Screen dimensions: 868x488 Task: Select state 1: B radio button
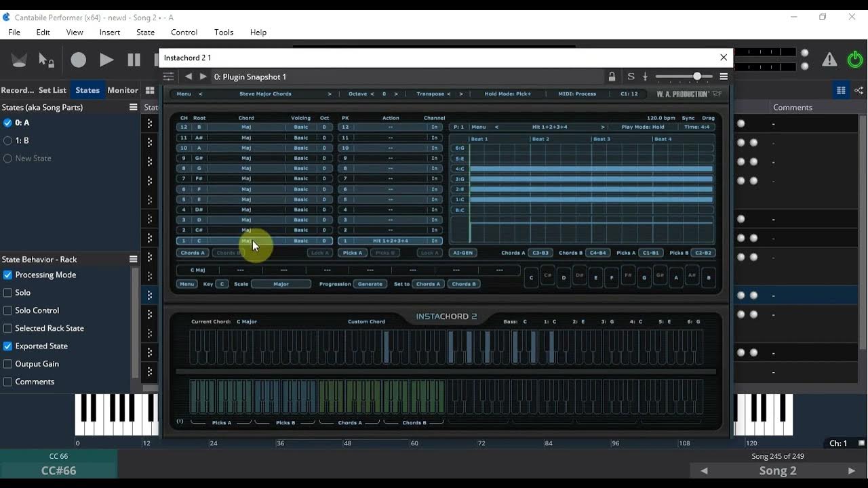point(8,140)
